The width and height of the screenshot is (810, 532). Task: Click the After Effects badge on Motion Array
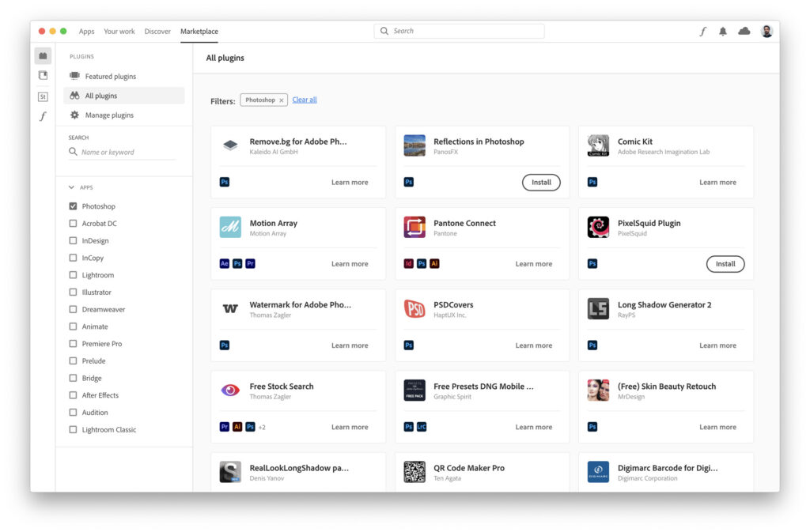tap(224, 264)
